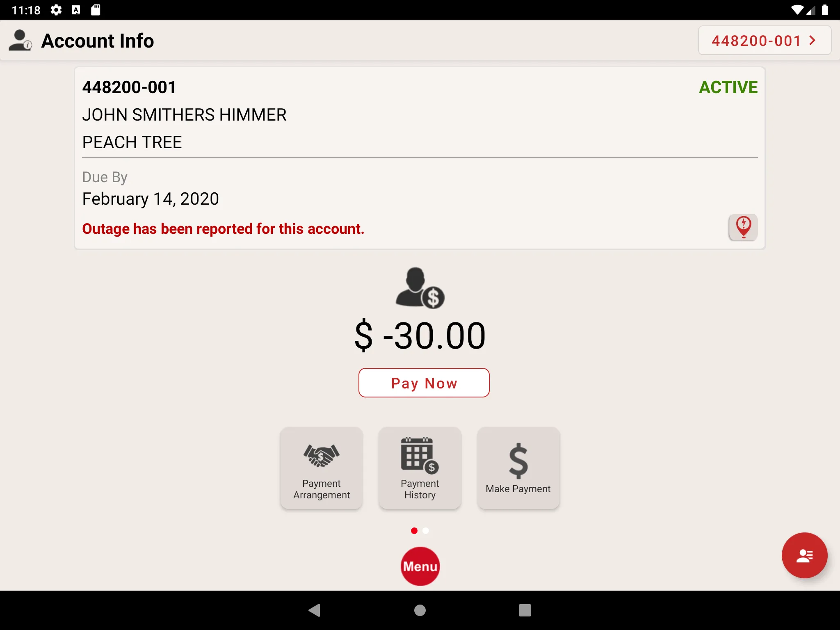Select account 448200-001 tab header
The image size is (840, 630).
[x=763, y=40]
